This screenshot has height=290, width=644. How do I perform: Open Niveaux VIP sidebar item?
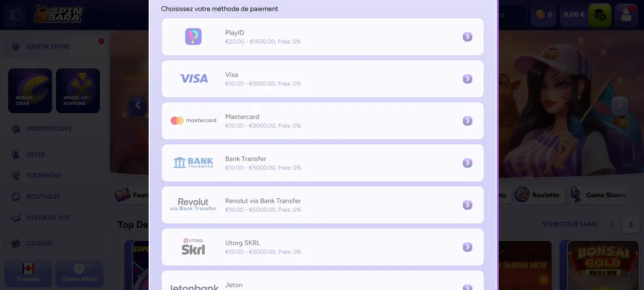[x=47, y=217]
